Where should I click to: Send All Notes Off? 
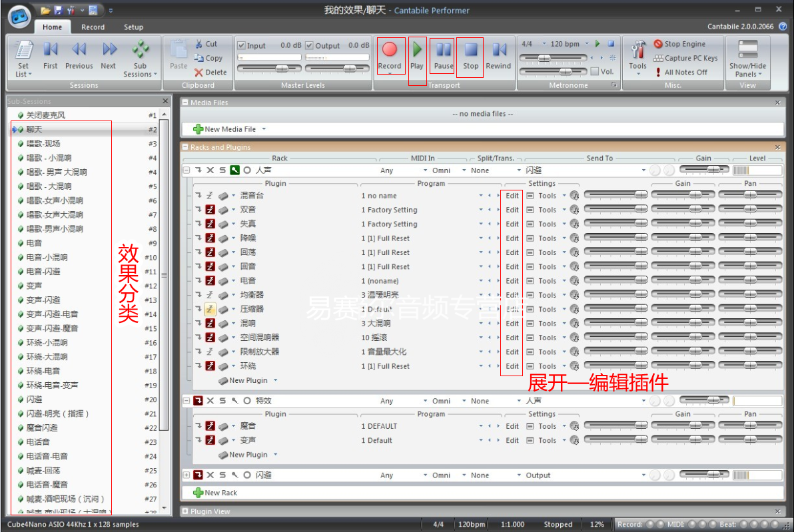[681, 73]
